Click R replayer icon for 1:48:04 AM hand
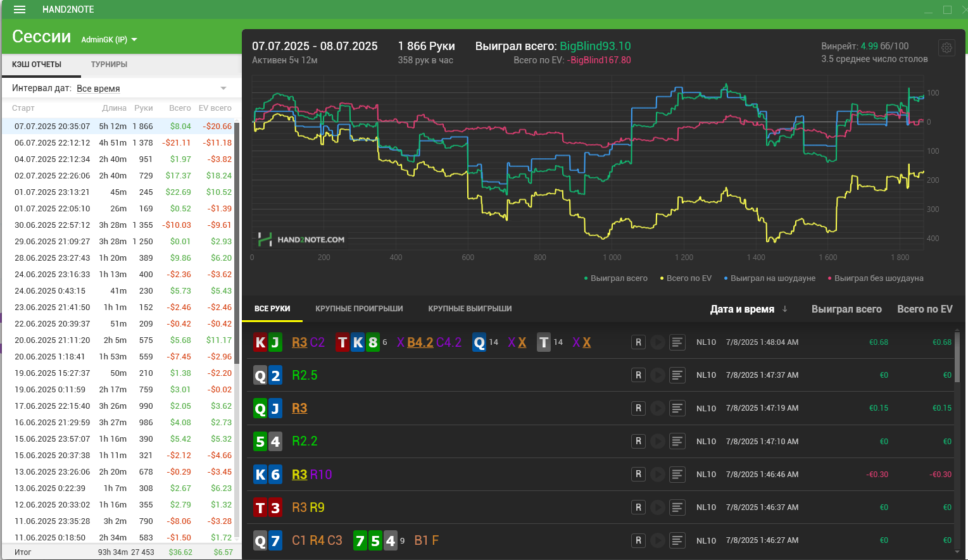 coord(638,342)
